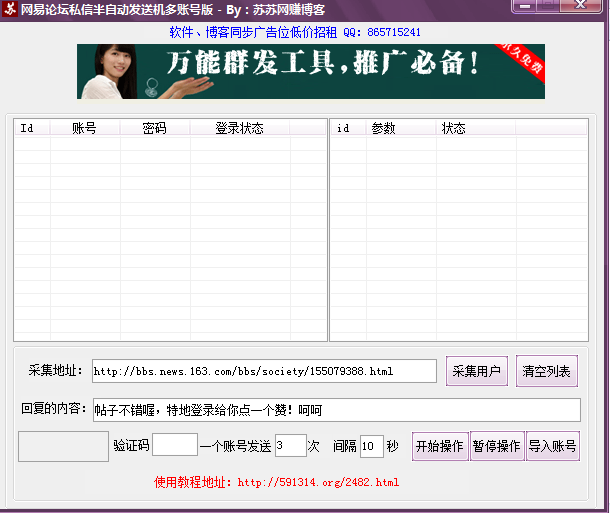Select the 间隔 seconds field showing 10
Image resolution: width=610 pixels, height=513 pixels.
[372, 446]
